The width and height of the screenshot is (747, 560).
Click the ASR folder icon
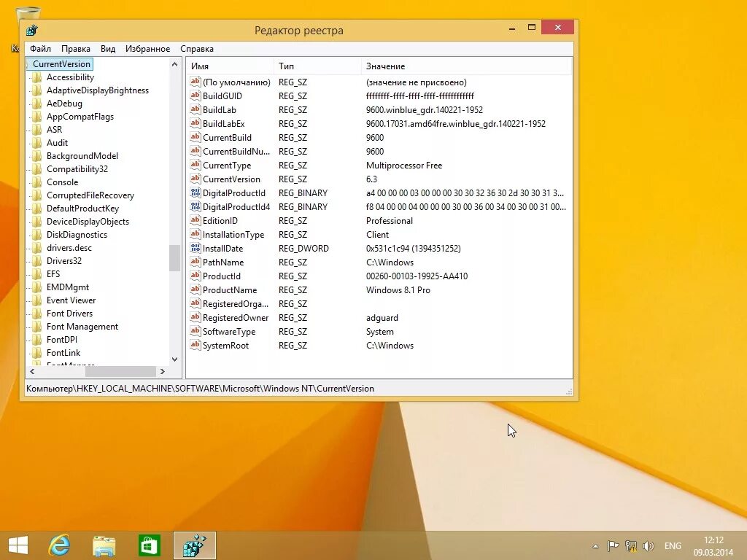click(36, 130)
